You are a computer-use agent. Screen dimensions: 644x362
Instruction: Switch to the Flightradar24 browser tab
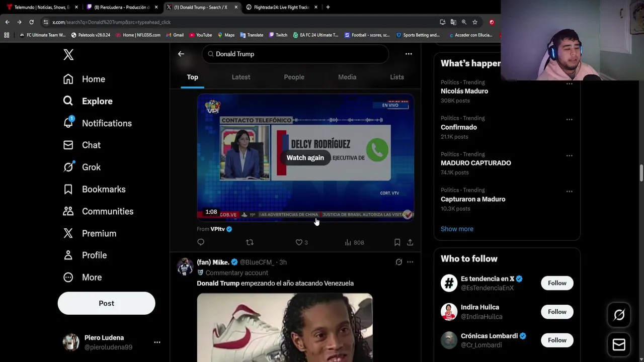[282, 7]
